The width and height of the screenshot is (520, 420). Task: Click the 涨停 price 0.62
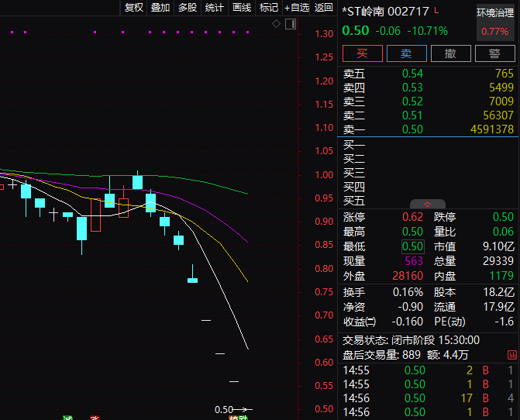[x=412, y=217]
